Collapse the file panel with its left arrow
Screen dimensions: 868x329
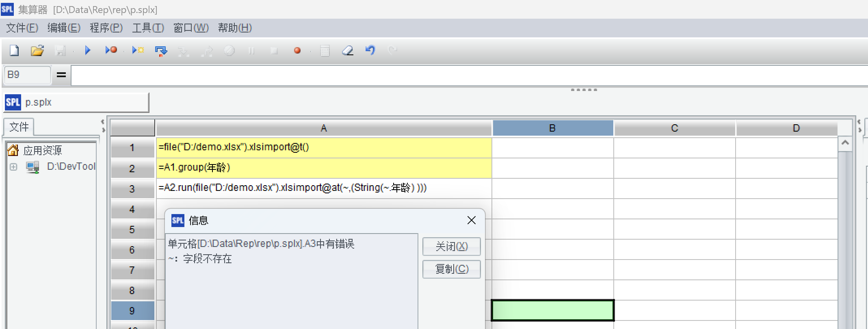click(103, 121)
